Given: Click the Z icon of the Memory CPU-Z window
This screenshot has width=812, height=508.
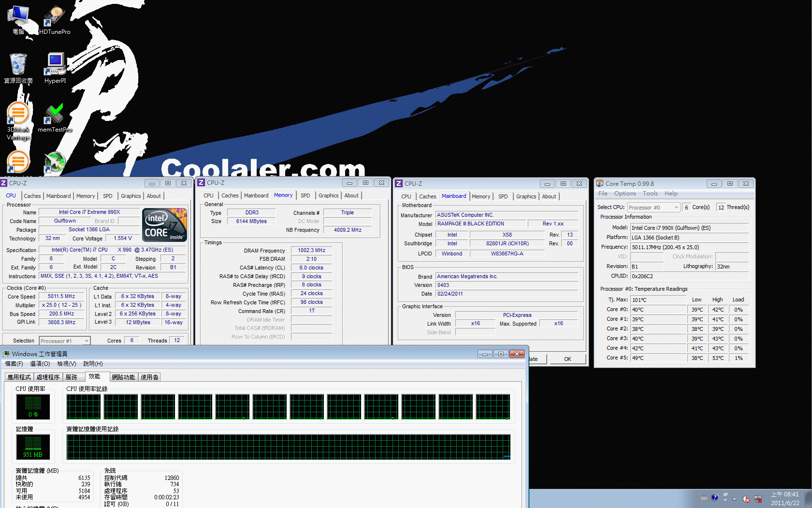Looking at the screenshot, I should [201, 182].
